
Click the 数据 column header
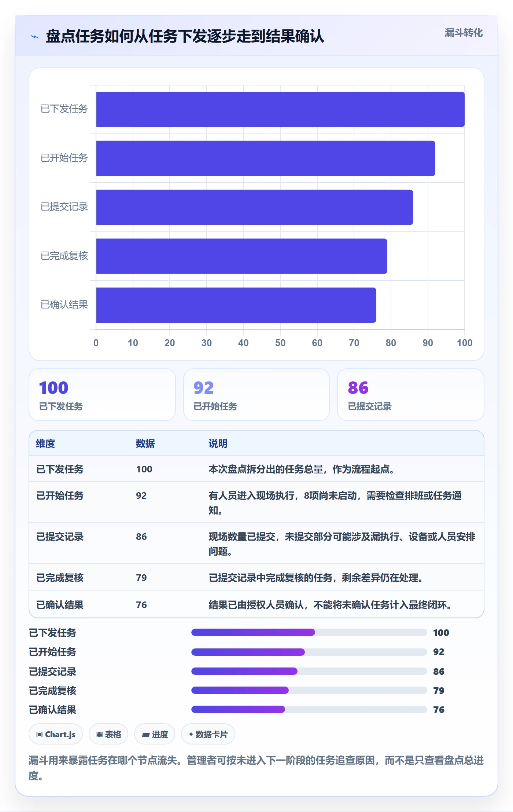pyautogui.click(x=145, y=443)
